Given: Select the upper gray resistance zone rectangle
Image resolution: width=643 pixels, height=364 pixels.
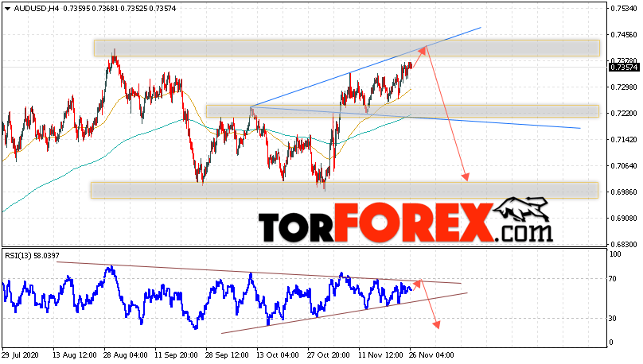Looking at the screenshot, I should point(346,48).
